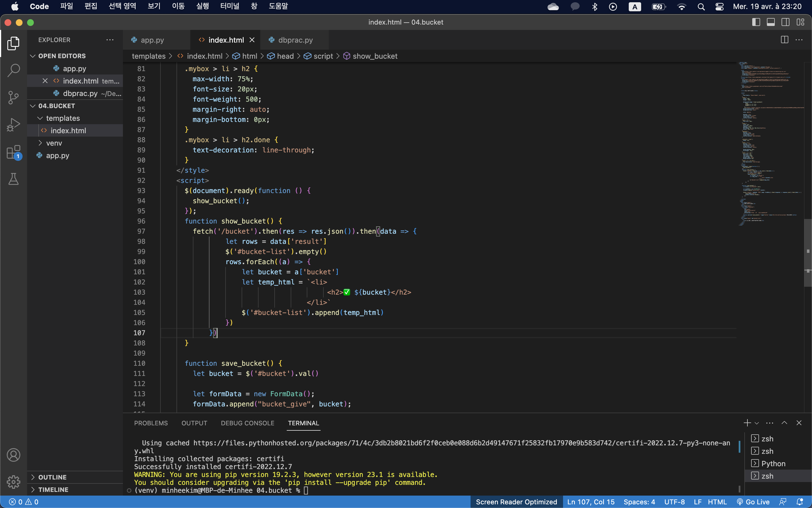Expand the venv folder

coord(75,143)
